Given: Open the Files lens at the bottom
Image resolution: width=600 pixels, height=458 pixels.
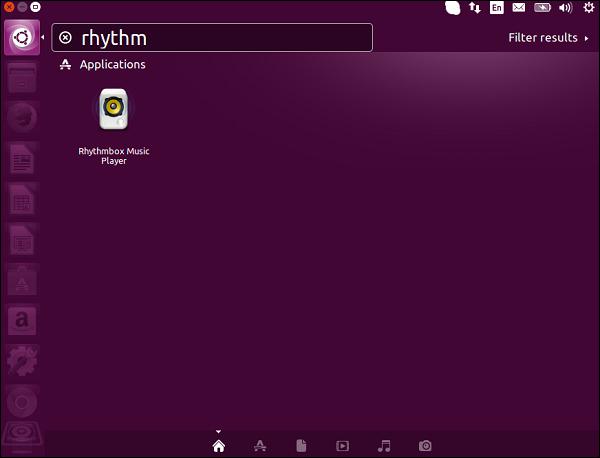Looking at the screenshot, I should click(x=301, y=445).
